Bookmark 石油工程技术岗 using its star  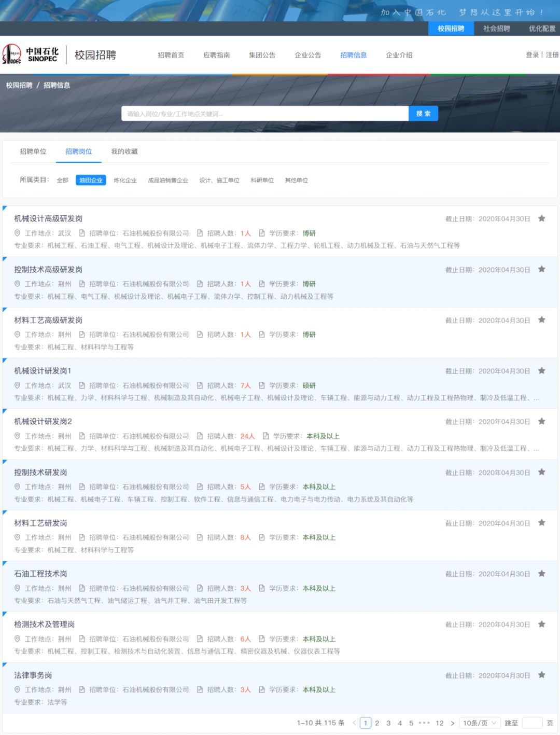[x=541, y=574]
